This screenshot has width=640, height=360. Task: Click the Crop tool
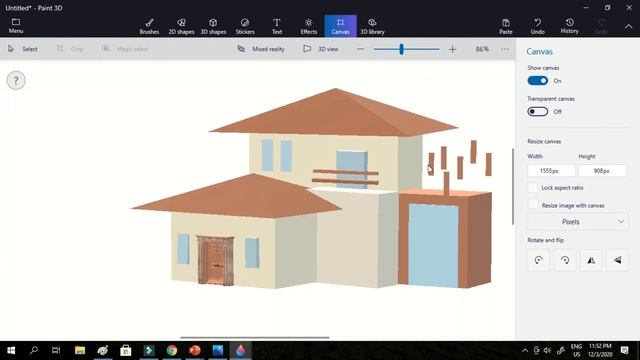(70, 49)
